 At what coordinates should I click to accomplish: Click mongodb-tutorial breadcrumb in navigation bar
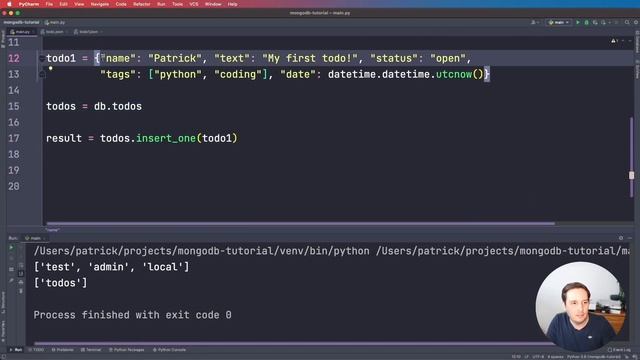point(22,22)
